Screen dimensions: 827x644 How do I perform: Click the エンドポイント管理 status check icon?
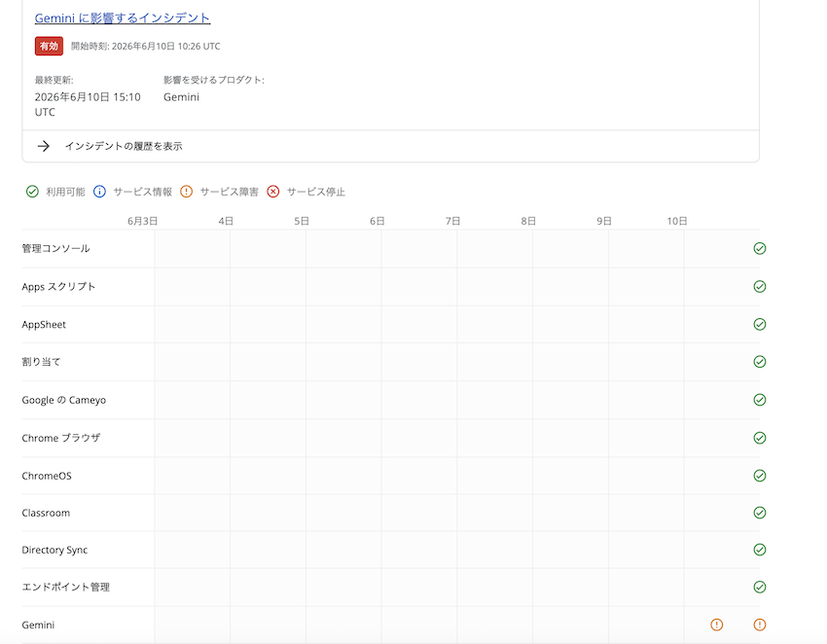tap(760, 587)
